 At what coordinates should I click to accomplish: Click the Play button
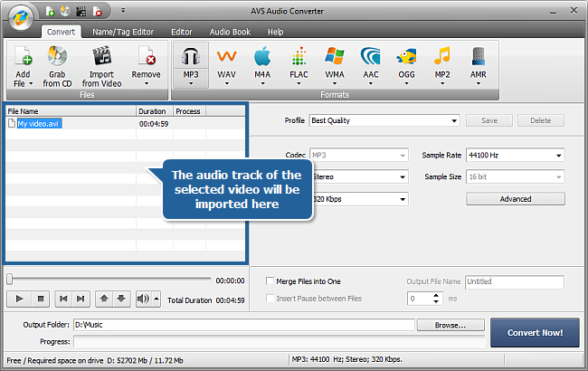pos(20,299)
